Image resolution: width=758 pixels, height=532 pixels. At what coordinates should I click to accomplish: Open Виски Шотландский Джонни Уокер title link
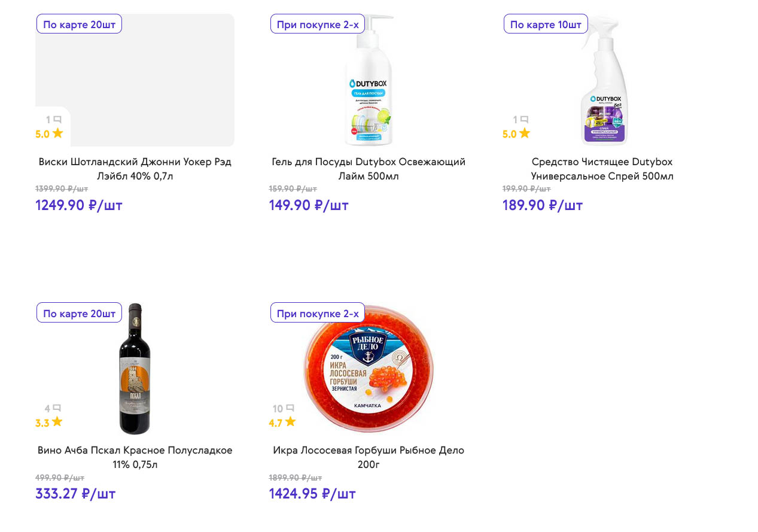pyautogui.click(x=135, y=169)
